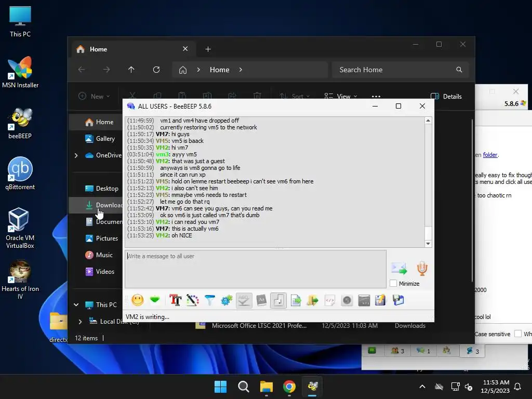Click the Explorer Up arrow button
The image size is (532, 399).
coord(131,70)
